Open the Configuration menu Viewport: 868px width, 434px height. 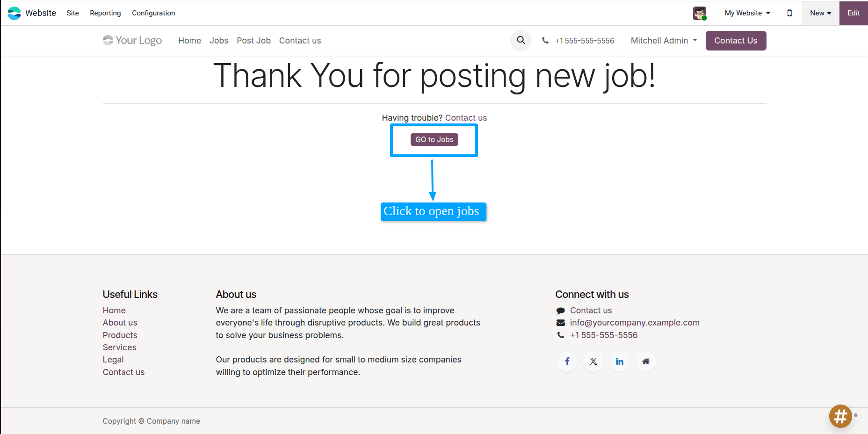pyautogui.click(x=153, y=13)
